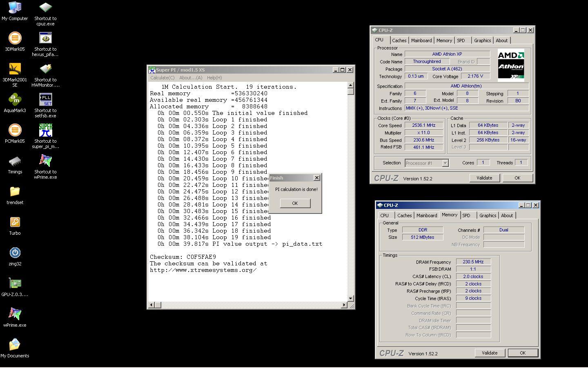Click OK in lower CPU-Z window
The width and height of the screenshot is (588, 368).
pyautogui.click(x=523, y=353)
